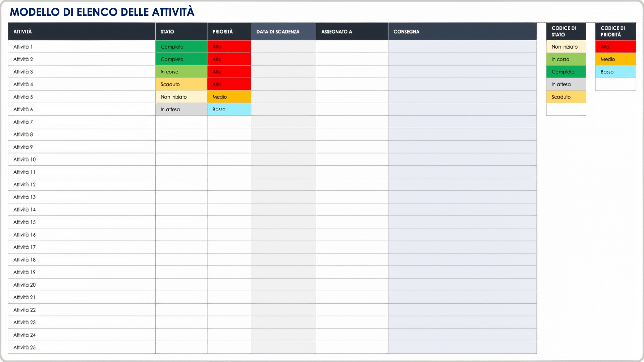Select the Attività 7 cell
This screenshot has width=644, height=362.
(82, 122)
